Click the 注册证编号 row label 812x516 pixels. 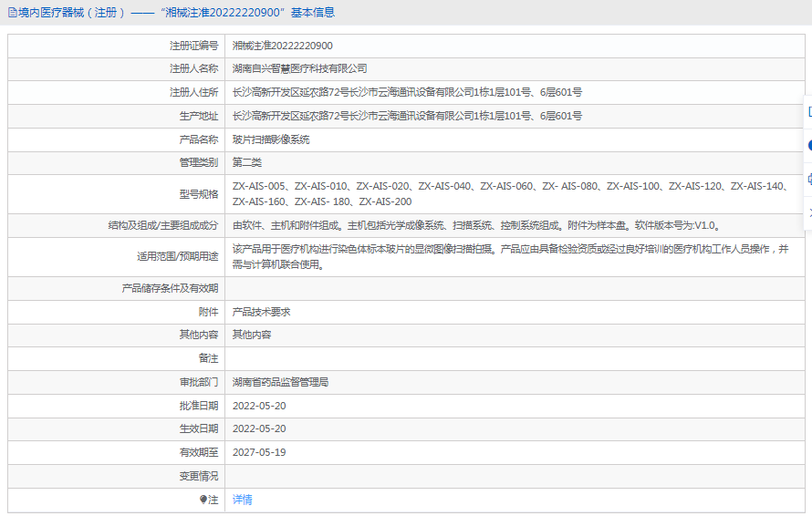tap(194, 46)
